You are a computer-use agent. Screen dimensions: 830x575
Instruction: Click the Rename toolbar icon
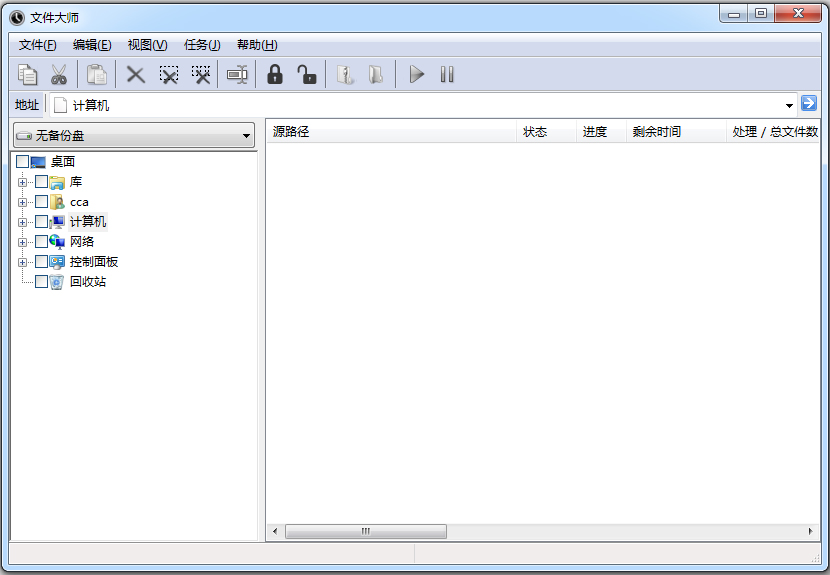coord(237,75)
